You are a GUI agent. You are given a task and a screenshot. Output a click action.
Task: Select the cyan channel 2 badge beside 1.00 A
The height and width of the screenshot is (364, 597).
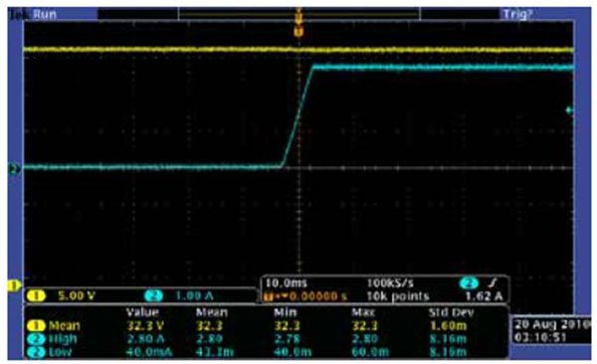tap(153, 295)
